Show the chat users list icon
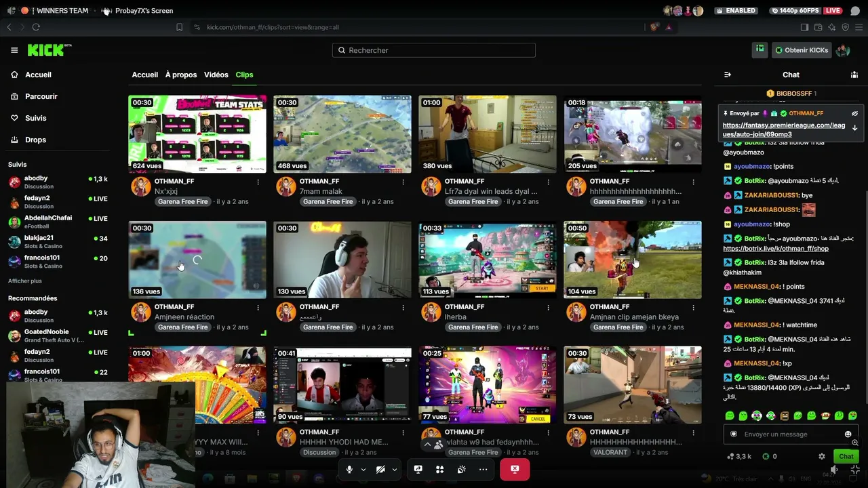The image size is (868, 488). [x=854, y=75]
